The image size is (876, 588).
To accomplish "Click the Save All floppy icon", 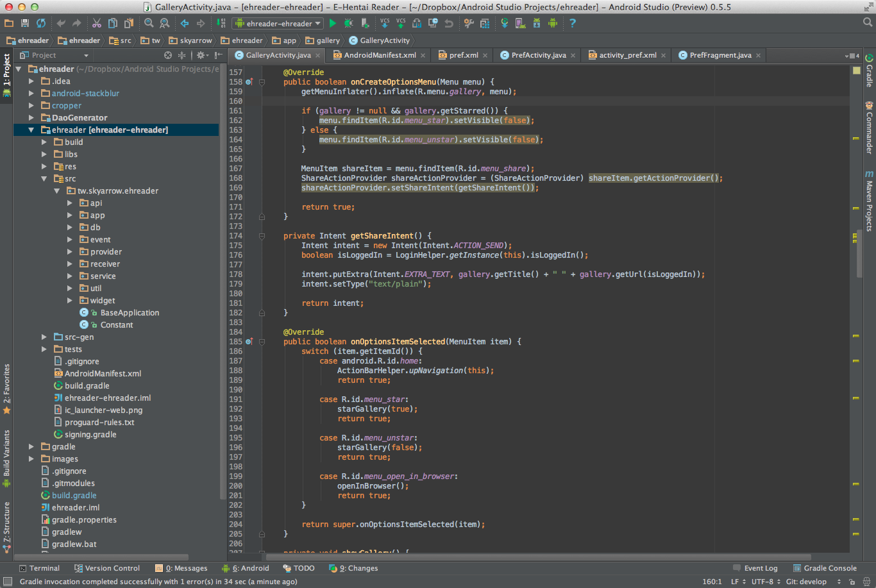I will pos(25,23).
